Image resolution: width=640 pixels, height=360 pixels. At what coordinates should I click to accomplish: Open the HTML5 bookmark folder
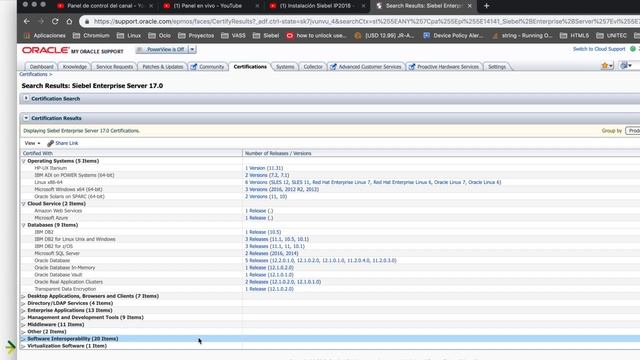click(x=574, y=36)
